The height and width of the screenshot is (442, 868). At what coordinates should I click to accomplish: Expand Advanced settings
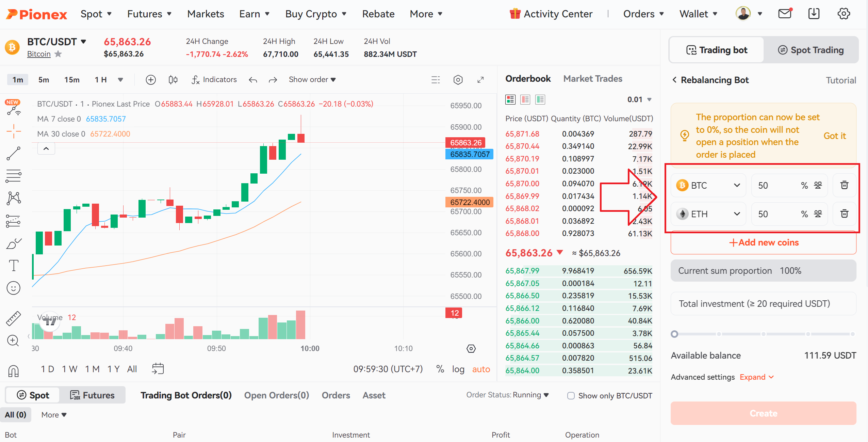[x=757, y=377]
